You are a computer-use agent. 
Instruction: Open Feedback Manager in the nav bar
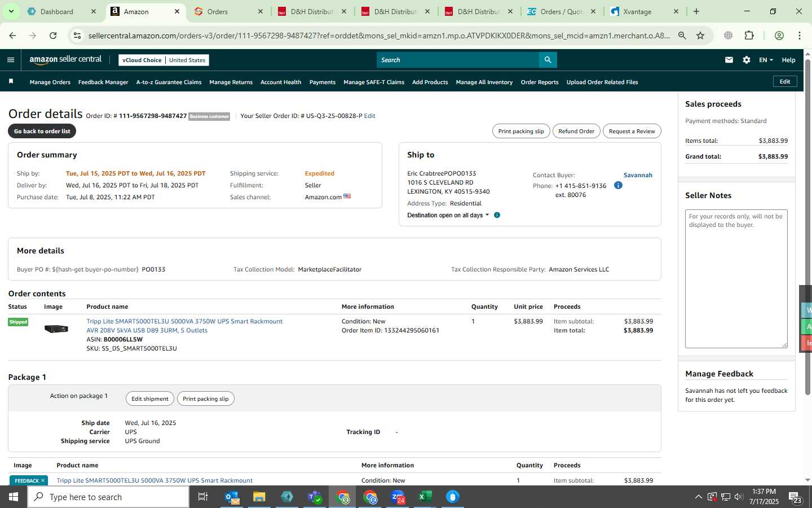(x=103, y=82)
